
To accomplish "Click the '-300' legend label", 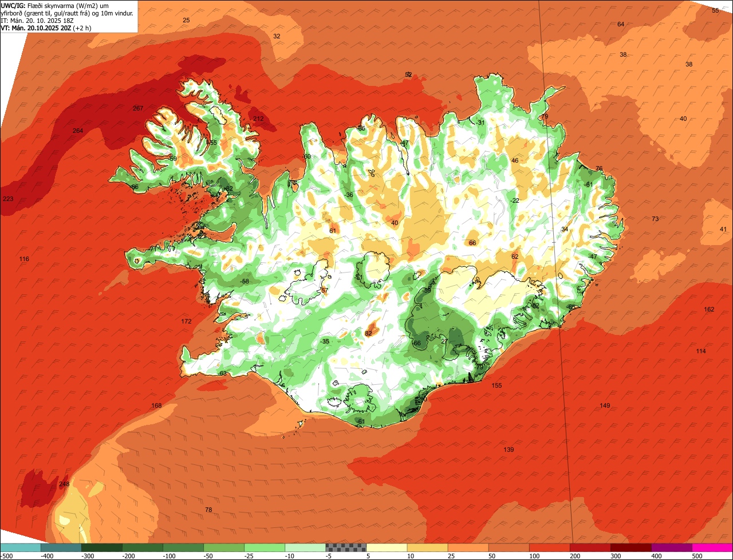I will 88,556.
